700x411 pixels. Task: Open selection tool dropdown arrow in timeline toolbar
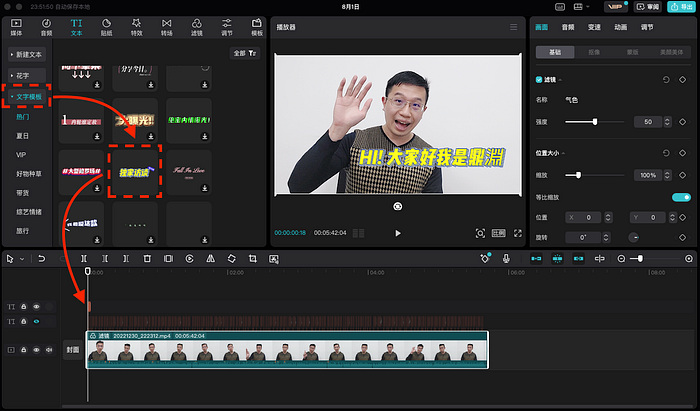22,259
